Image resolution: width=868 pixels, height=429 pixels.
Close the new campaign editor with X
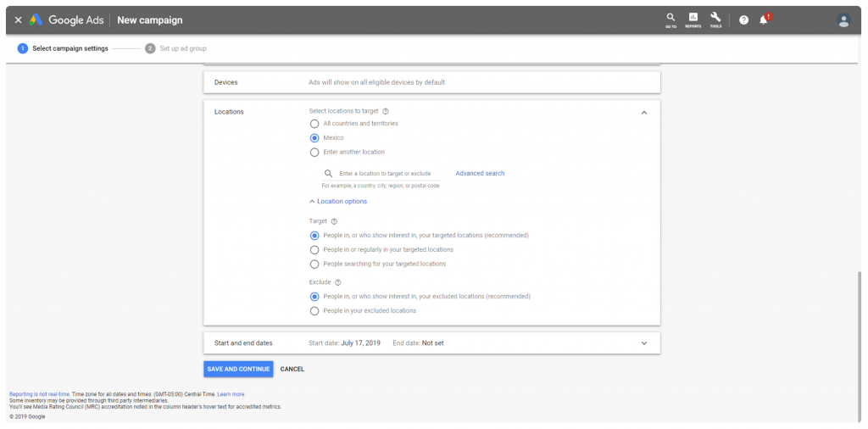[x=18, y=20]
